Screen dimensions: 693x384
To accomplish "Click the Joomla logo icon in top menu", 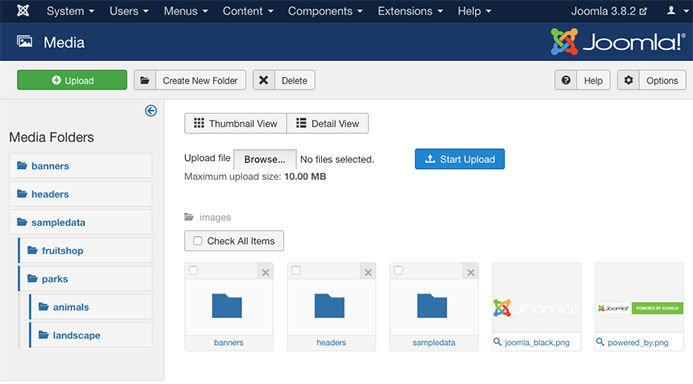I will (x=23, y=11).
